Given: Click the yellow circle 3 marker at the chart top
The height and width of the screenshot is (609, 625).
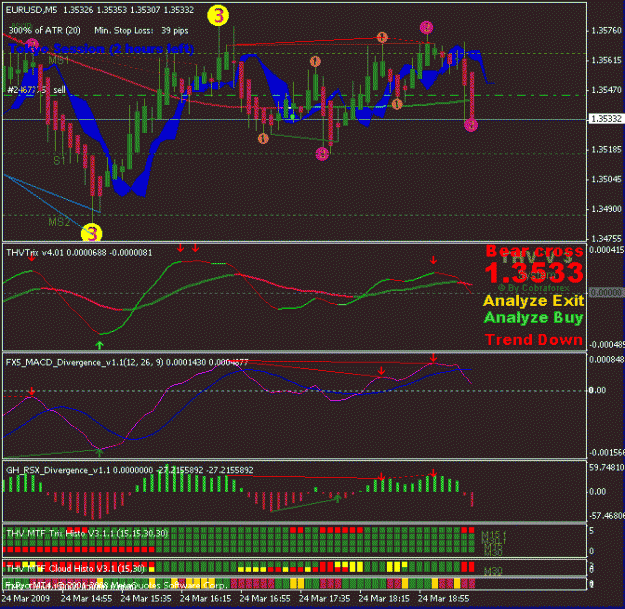Looking at the screenshot, I should (218, 16).
